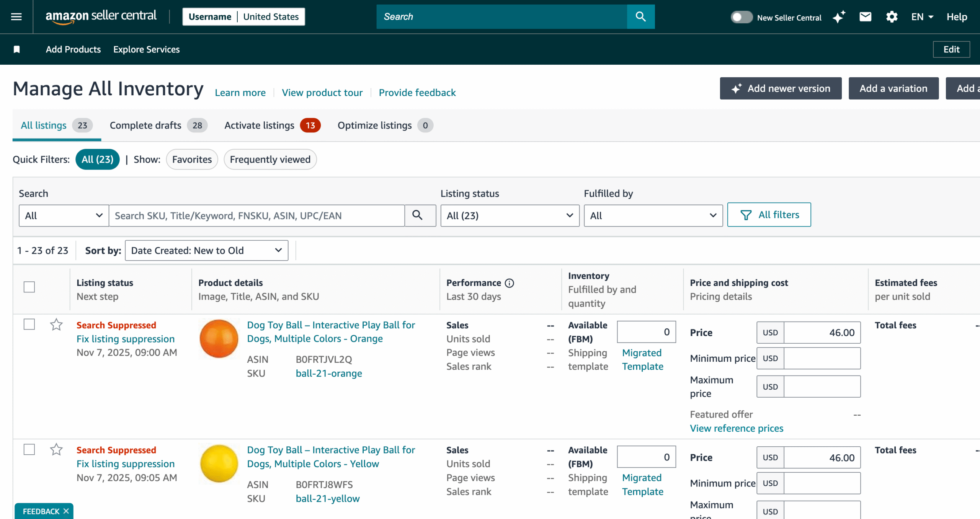Open the hamburger navigation menu
The width and height of the screenshot is (980, 519).
pos(16,16)
